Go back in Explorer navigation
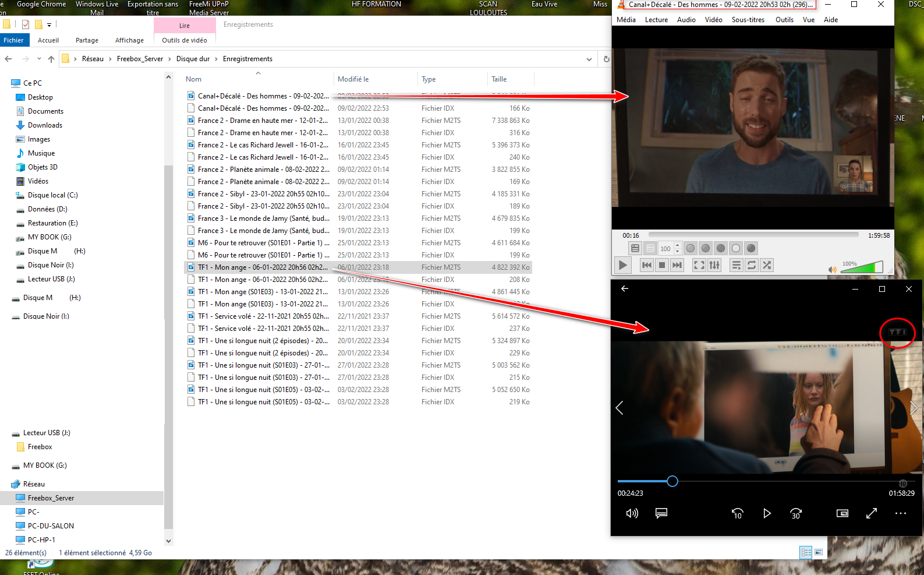 tap(8, 59)
